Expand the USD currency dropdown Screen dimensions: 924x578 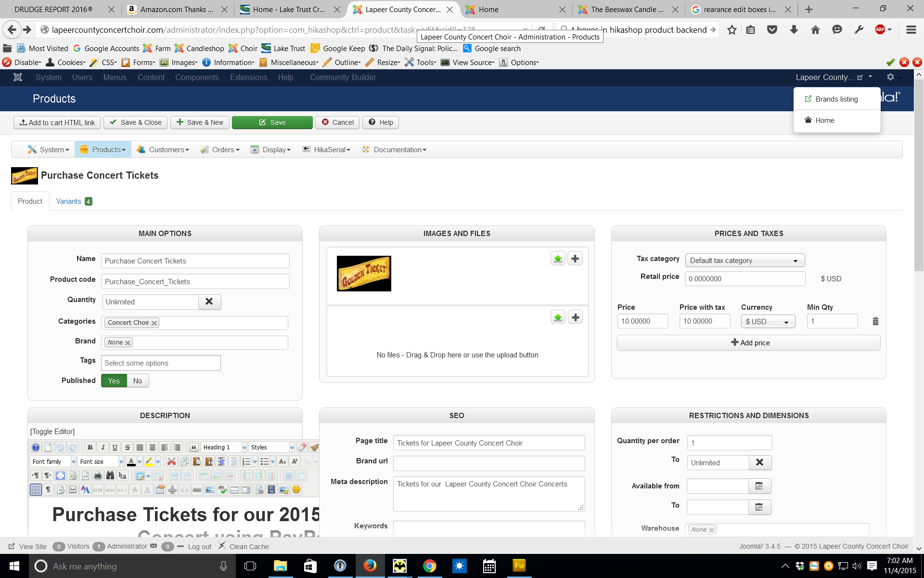[x=768, y=321]
